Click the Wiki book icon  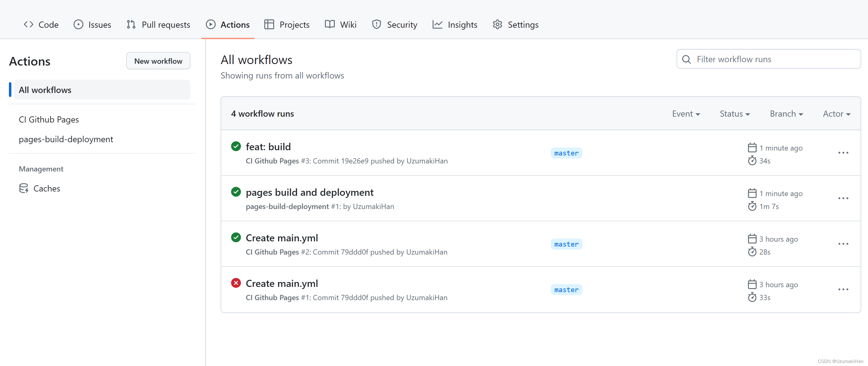click(x=329, y=24)
